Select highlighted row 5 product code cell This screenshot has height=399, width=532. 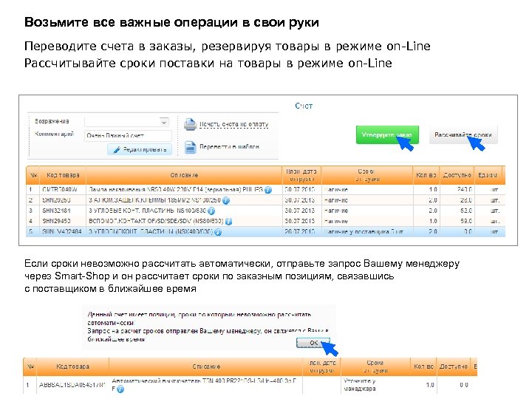(62, 232)
